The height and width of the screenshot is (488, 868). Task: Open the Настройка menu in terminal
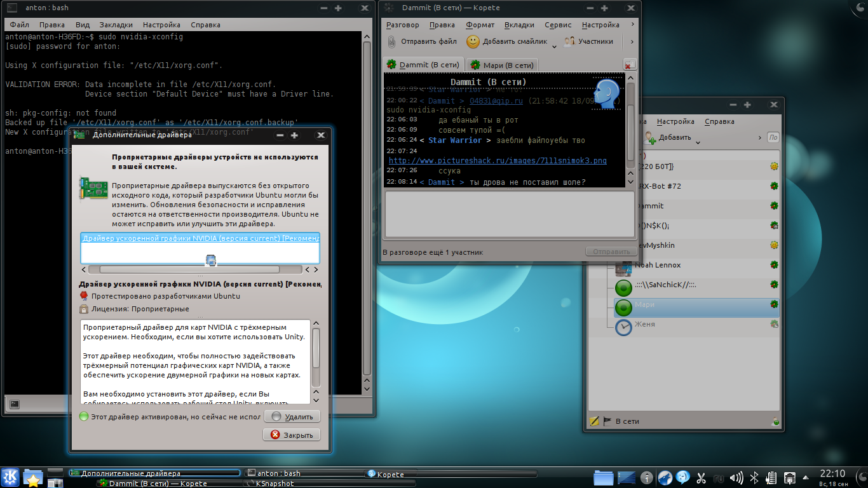pyautogui.click(x=161, y=25)
